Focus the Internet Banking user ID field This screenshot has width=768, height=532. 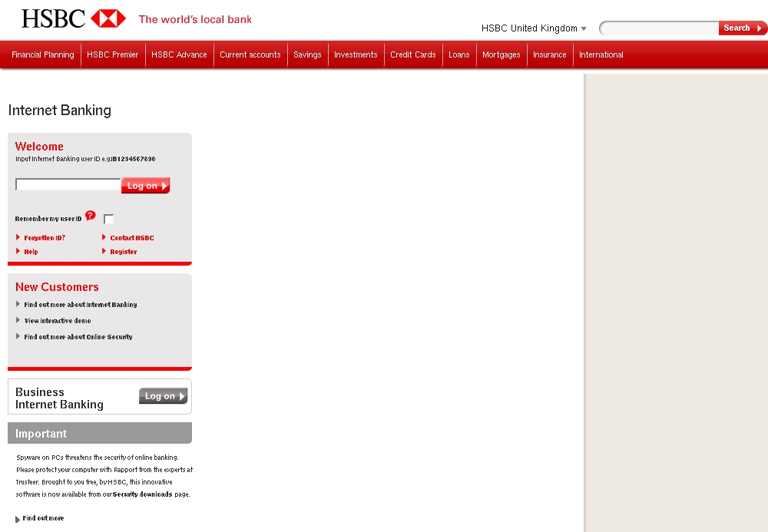coord(68,184)
